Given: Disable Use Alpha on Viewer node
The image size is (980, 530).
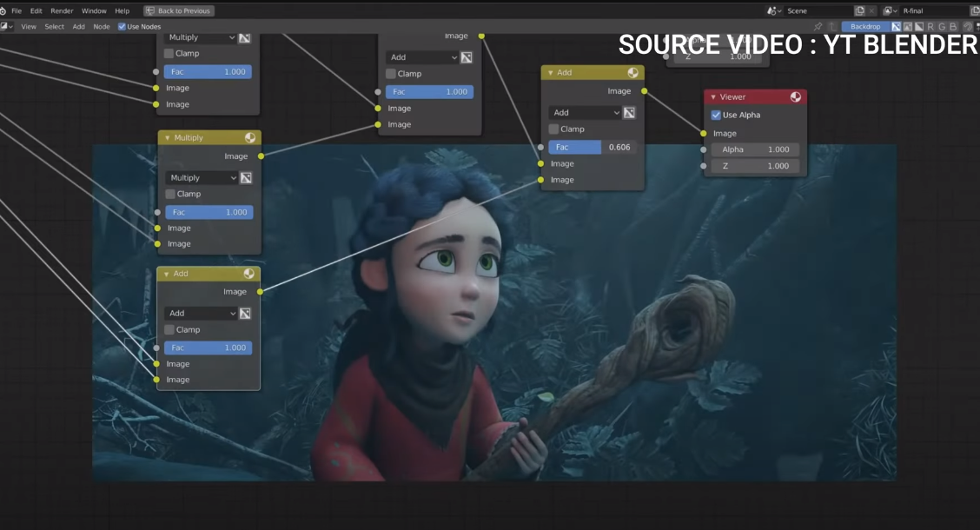Looking at the screenshot, I should coord(716,115).
